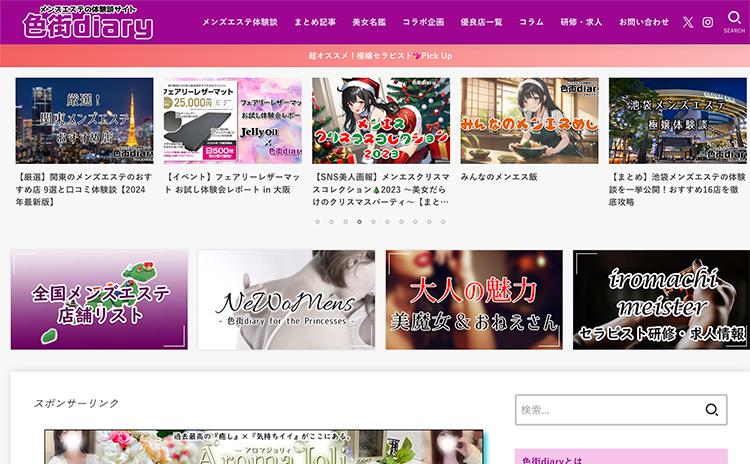Open article link 【SNS美人画報】メンエスクリスマスコレクション
Image resolution: width=750 pixels, height=464 pixels.
point(381,189)
